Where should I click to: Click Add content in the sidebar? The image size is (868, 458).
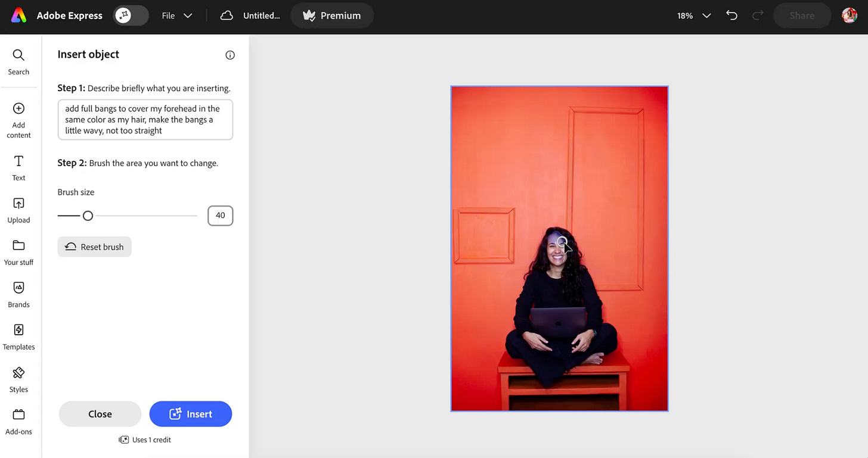(x=18, y=120)
